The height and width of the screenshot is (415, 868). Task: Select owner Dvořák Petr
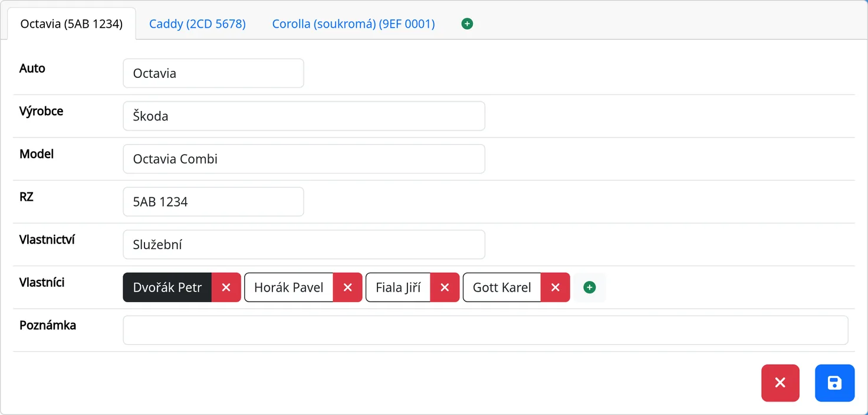tap(167, 287)
